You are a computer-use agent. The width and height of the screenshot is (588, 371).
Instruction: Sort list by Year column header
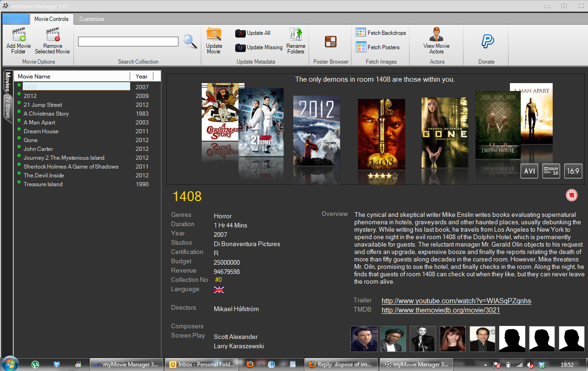(141, 76)
